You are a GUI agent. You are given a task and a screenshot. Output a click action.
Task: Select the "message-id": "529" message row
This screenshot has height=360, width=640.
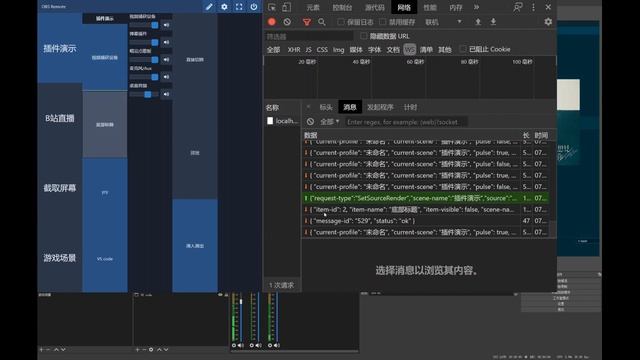(x=426, y=221)
